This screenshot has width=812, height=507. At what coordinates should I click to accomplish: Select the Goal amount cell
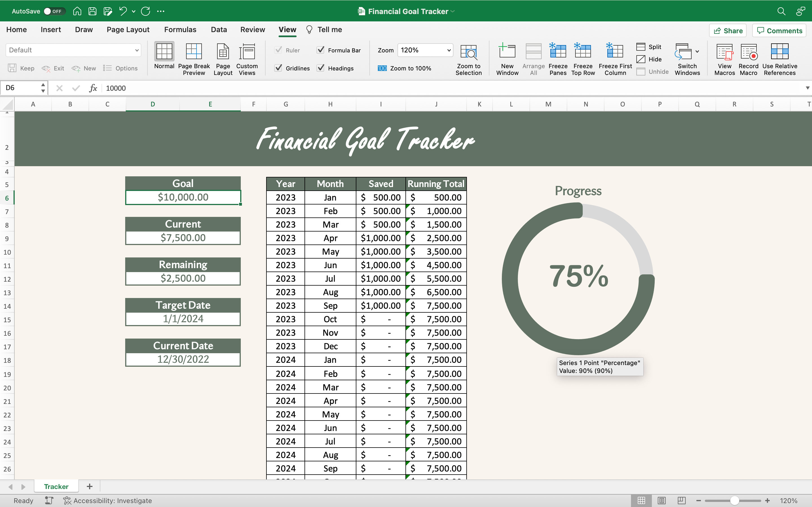(x=183, y=197)
